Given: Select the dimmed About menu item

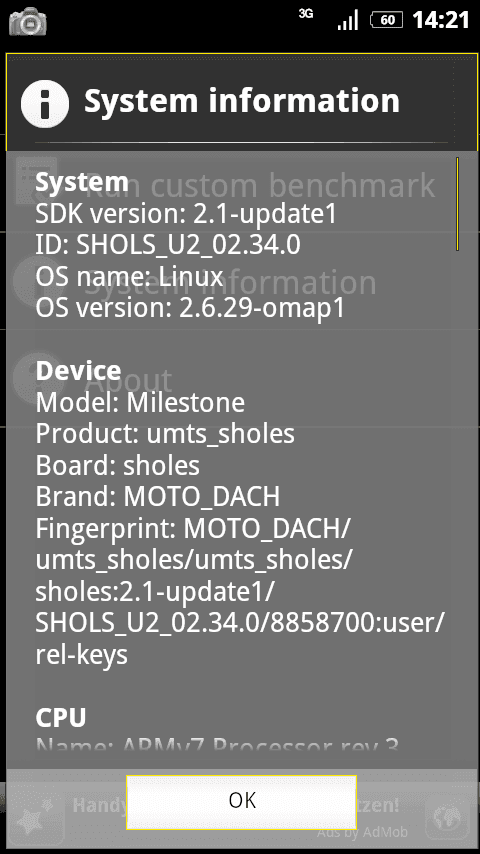Looking at the screenshot, I should pyautogui.click(x=128, y=381).
